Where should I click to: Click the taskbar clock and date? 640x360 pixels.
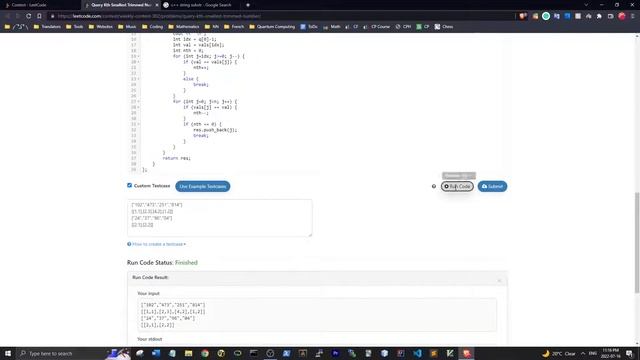(x=611, y=353)
